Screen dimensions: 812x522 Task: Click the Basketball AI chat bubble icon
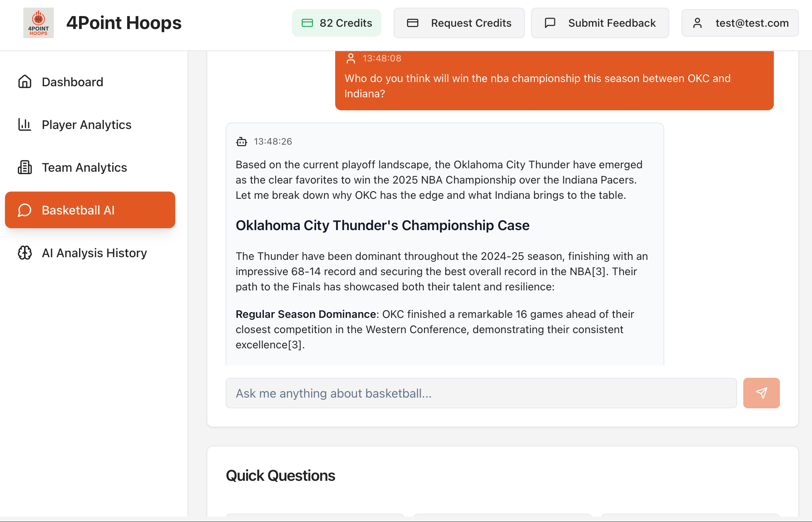[x=25, y=210]
